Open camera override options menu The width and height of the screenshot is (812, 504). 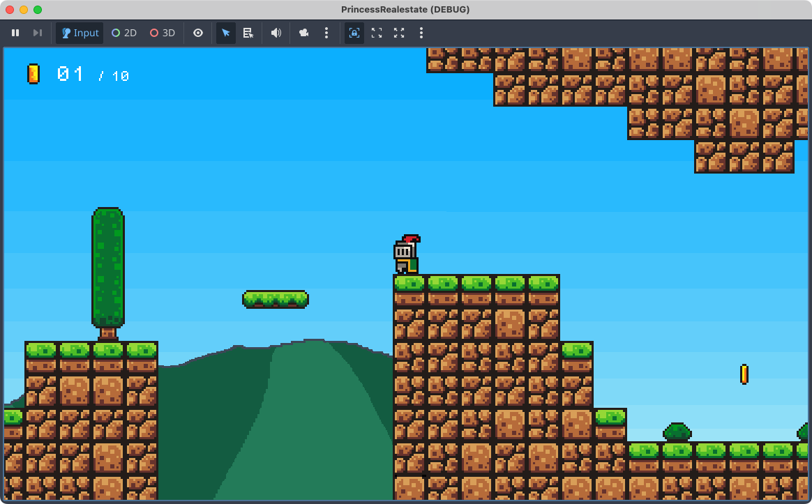click(x=326, y=33)
